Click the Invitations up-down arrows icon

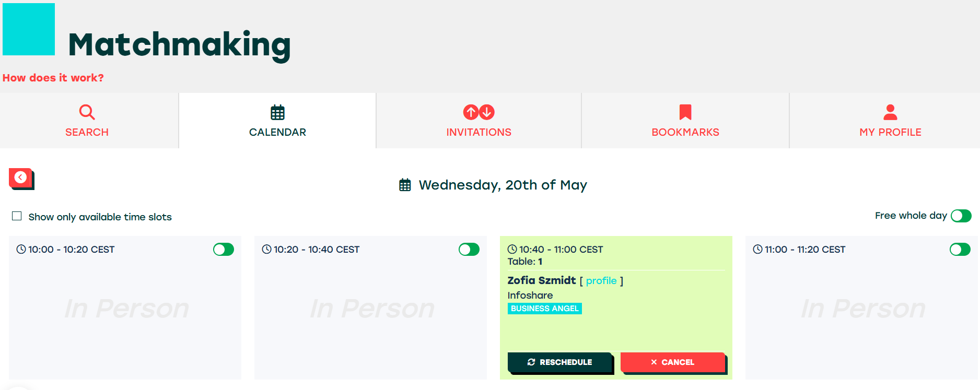point(479,112)
